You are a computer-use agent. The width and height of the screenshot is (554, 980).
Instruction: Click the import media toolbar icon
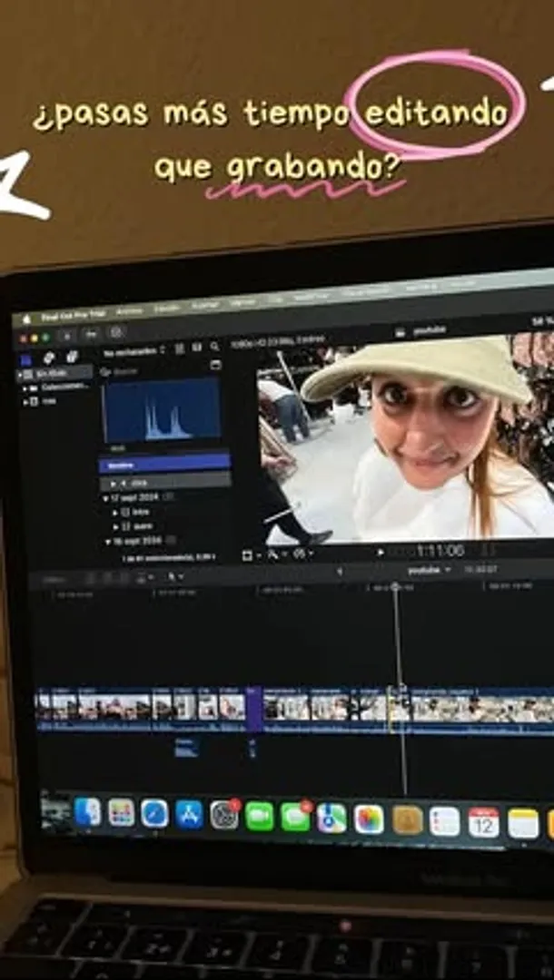click(67, 335)
